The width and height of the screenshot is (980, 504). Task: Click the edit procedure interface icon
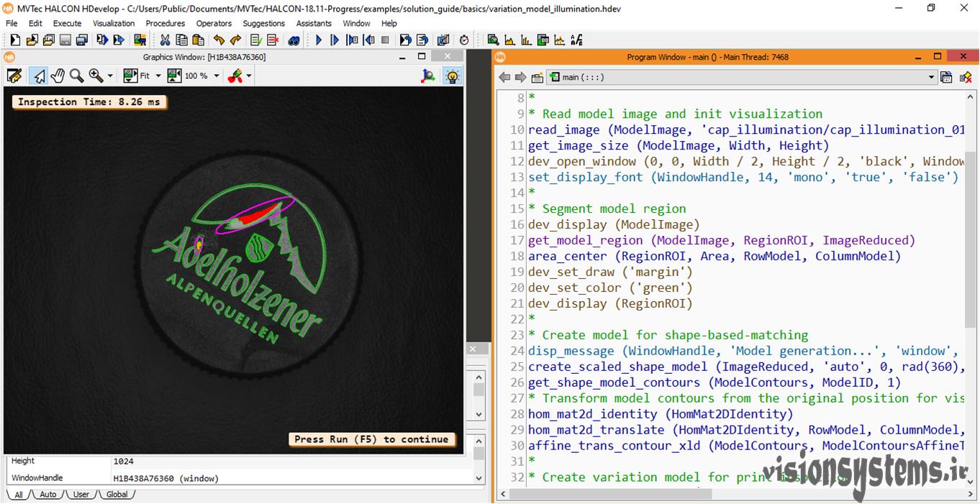tap(537, 77)
